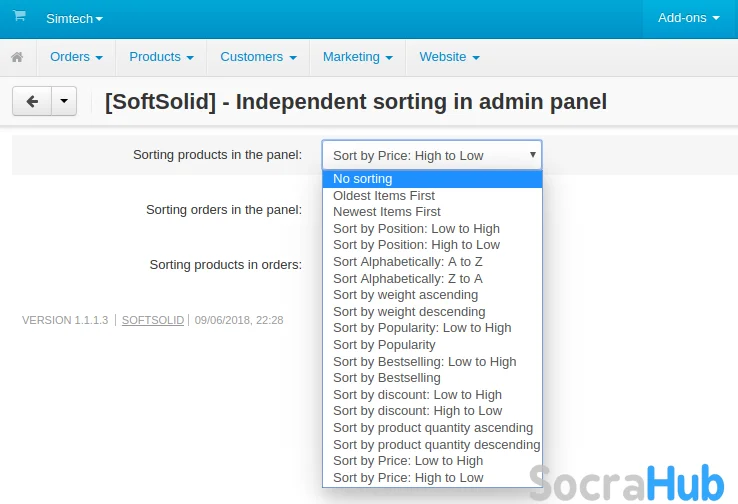This screenshot has height=504, width=738.
Task: Choose 'Sort by Price: Low to High'
Action: 407,461
